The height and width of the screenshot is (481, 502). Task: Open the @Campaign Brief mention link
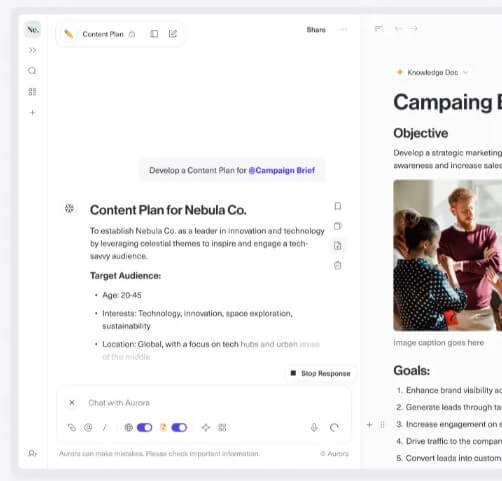tap(282, 170)
